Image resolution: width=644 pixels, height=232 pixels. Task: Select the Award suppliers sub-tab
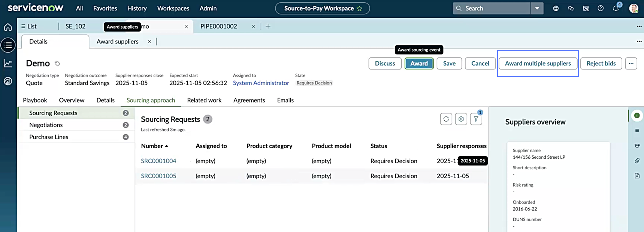click(x=118, y=42)
